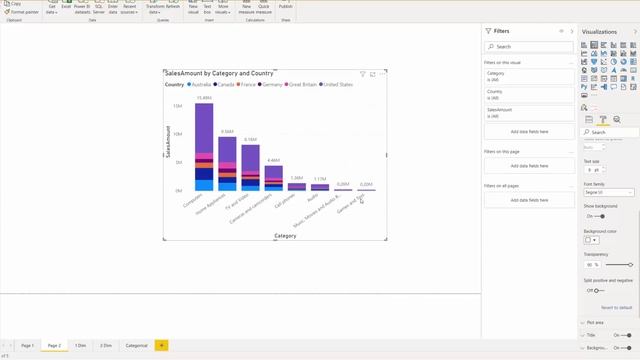Adjust the Transparency slider handle
This screenshot has width=640, height=360.
631,265
